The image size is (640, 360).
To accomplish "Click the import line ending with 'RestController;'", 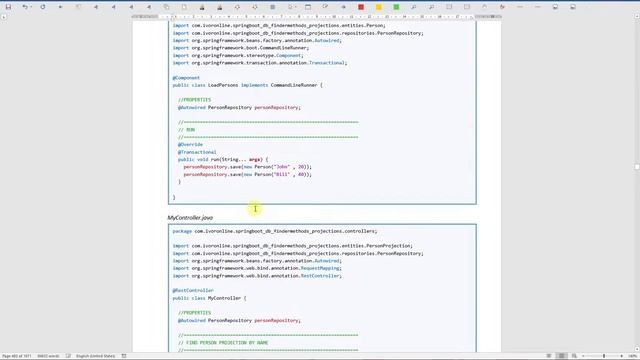I will pos(257,276).
